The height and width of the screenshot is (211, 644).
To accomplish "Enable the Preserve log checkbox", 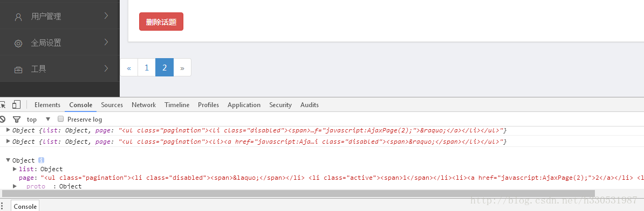I will [60, 119].
